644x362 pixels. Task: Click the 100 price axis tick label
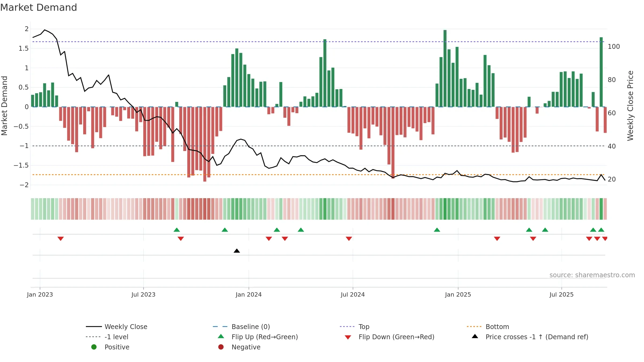(x=614, y=47)
